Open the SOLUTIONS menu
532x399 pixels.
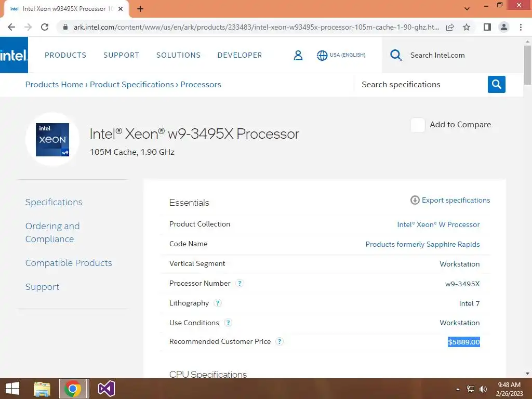(179, 55)
